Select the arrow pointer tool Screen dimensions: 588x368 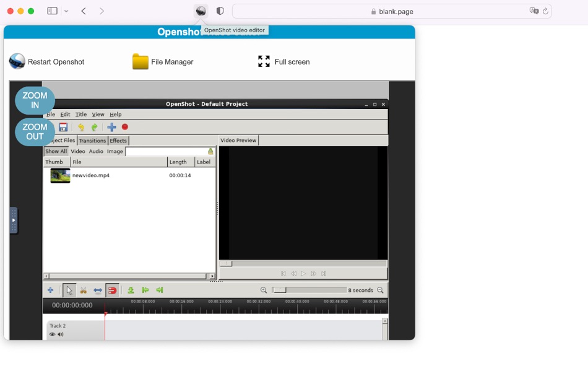[x=69, y=291]
